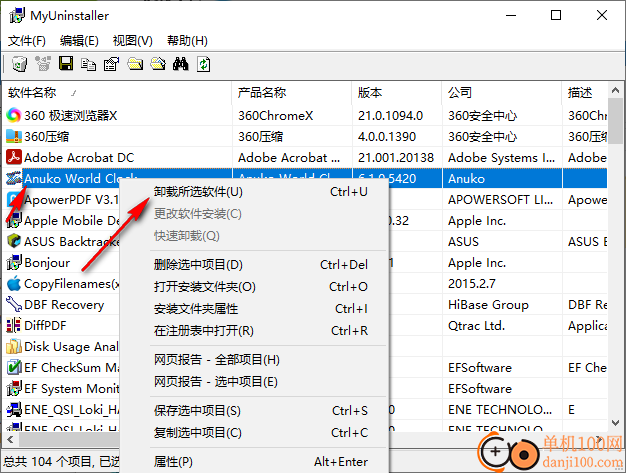
Task: Choose 保存选中项目(S) in context menu
Action: click(254, 411)
